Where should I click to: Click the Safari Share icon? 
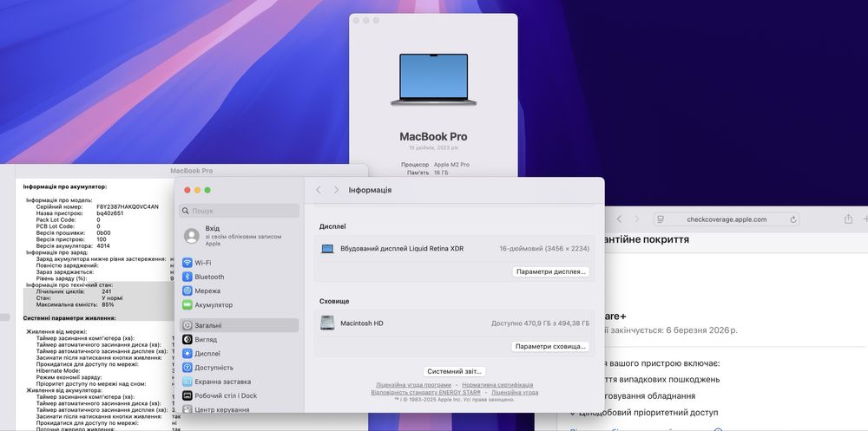pos(848,219)
